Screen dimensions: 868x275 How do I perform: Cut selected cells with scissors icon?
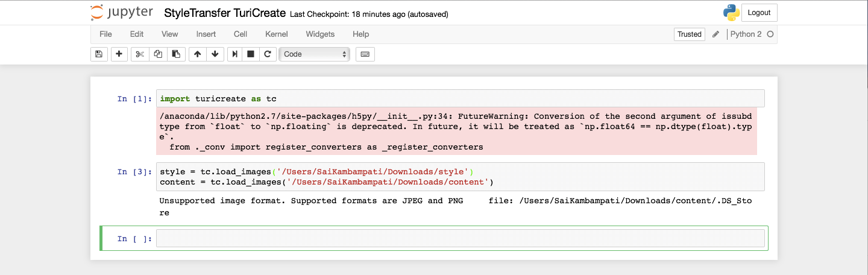click(140, 54)
